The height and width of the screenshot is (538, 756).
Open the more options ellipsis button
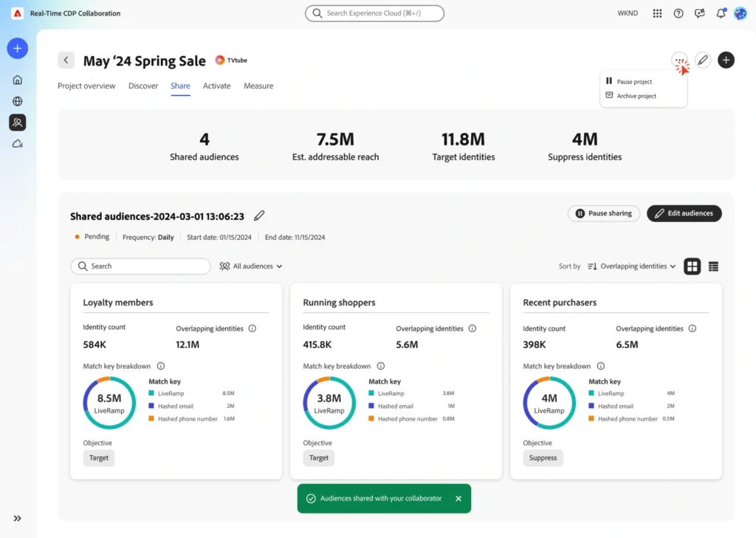tap(679, 61)
